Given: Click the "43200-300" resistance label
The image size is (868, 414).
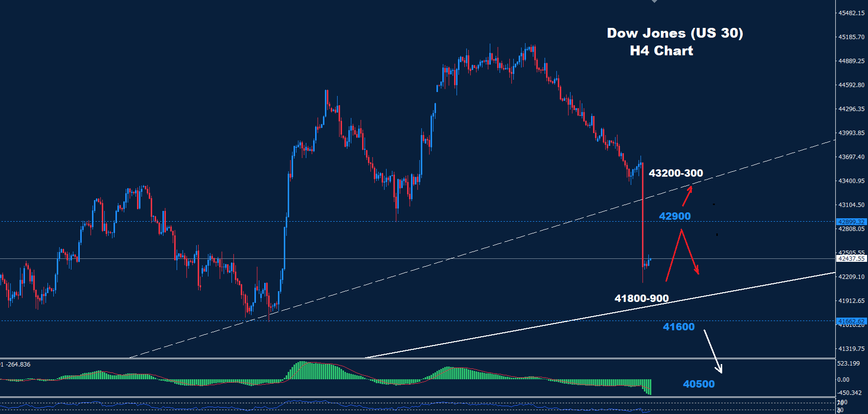Looking at the screenshot, I should point(676,173).
